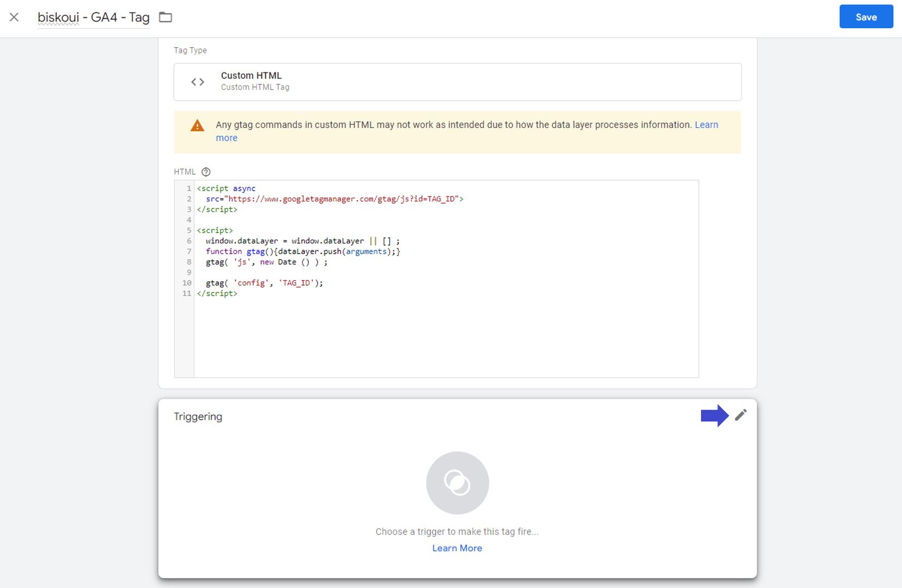Open the Learn More link under Triggering
The height and width of the screenshot is (588, 902).
[x=457, y=548]
